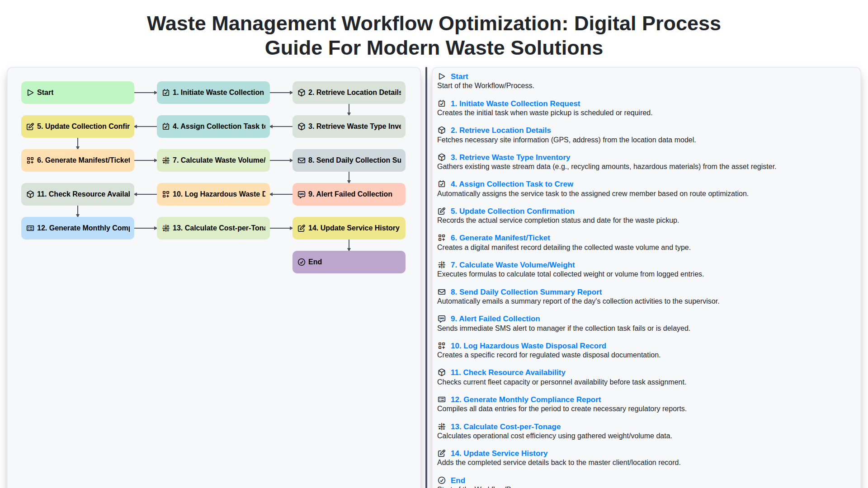Screen dimensions: 868x488
Task: Click the End heading at sidebar bottom
Action: click(458, 480)
